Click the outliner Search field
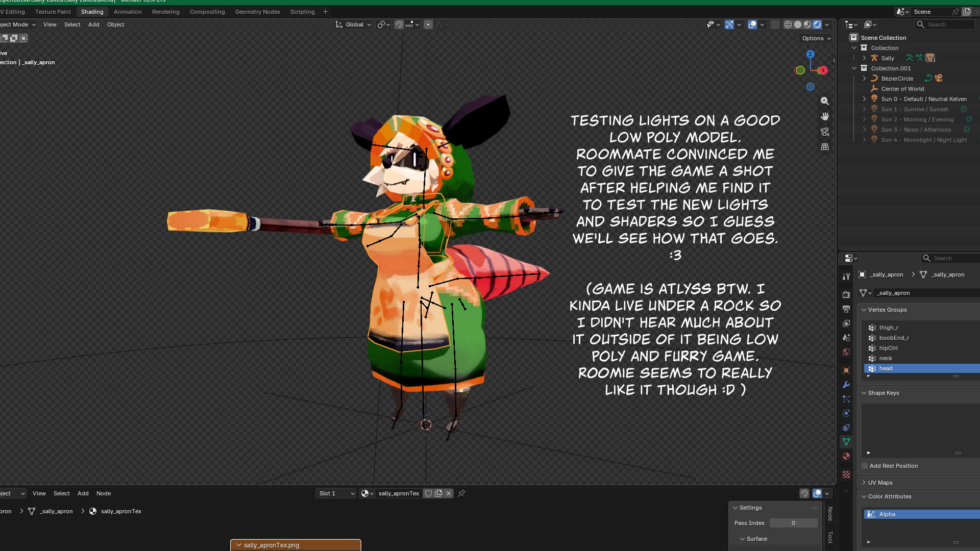This screenshot has width=980, height=551. 945,24
